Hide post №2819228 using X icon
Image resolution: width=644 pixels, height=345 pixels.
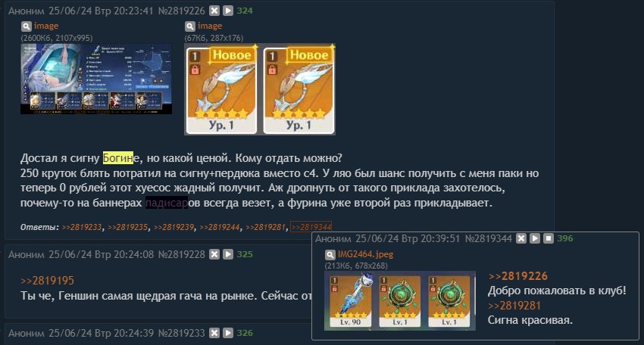tap(214, 254)
